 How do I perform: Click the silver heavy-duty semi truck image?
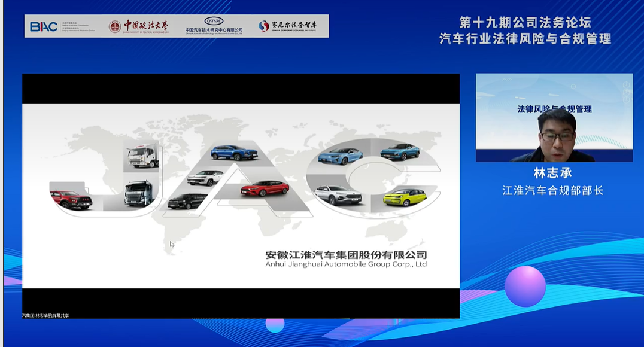[x=139, y=194]
